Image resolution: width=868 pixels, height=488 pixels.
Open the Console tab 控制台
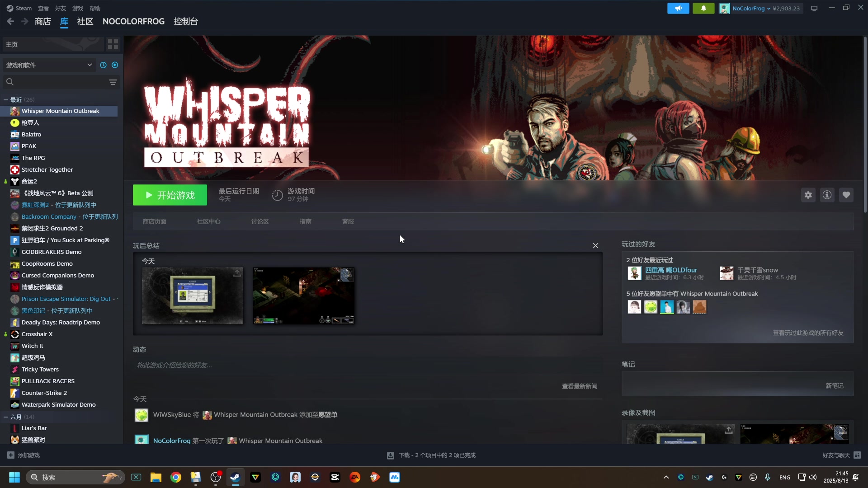pyautogui.click(x=186, y=21)
